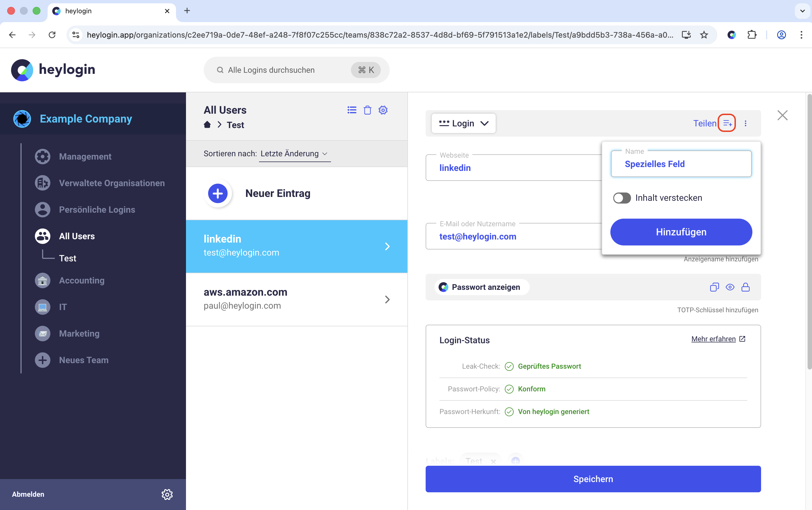Open the Login type dropdown

point(463,123)
